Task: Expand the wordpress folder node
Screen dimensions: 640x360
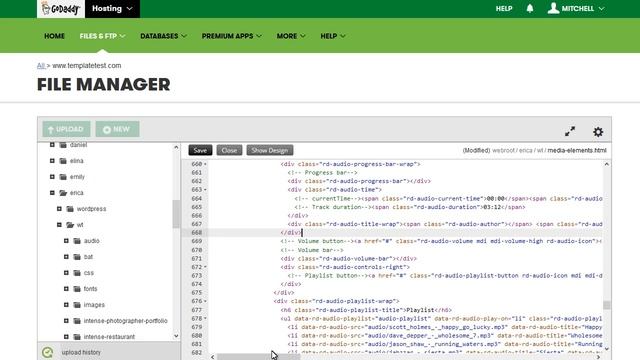Action: [x=59, y=209]
